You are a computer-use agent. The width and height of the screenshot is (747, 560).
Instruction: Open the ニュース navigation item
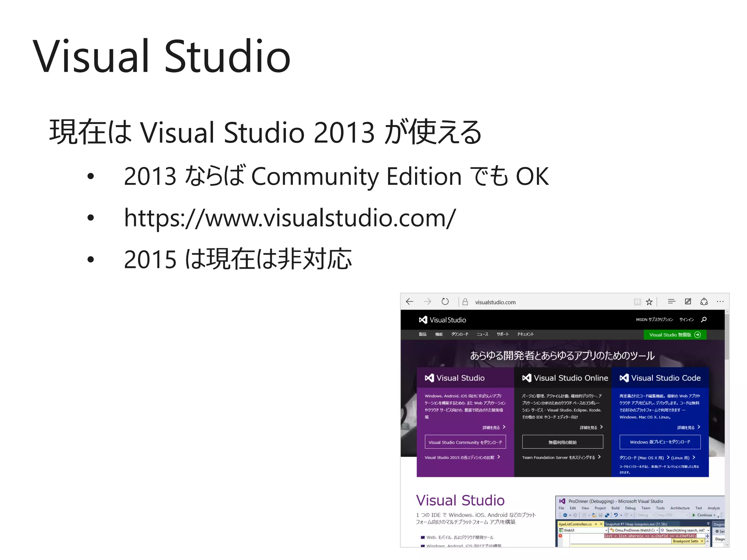pyautogui.click(x=482, y=334)
